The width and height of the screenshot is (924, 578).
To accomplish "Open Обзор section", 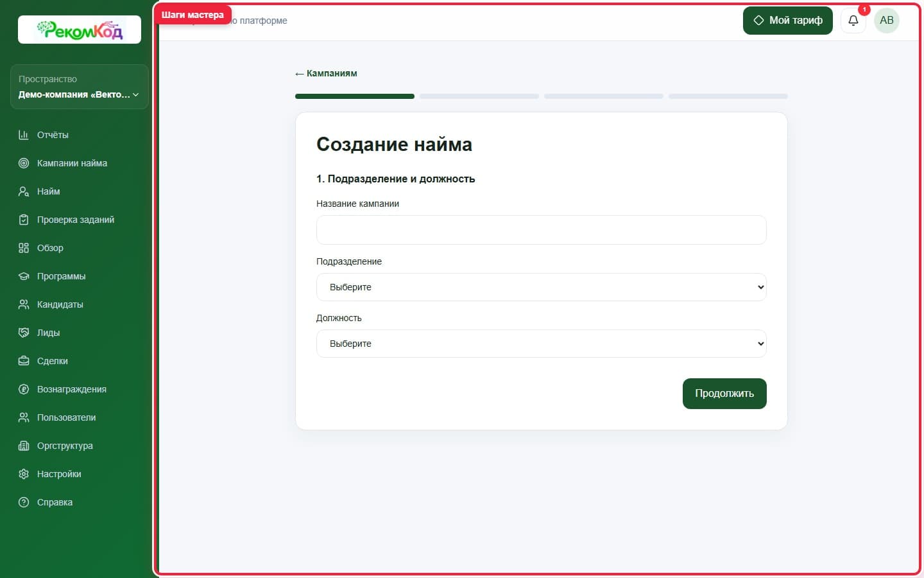I will [80, 248].
